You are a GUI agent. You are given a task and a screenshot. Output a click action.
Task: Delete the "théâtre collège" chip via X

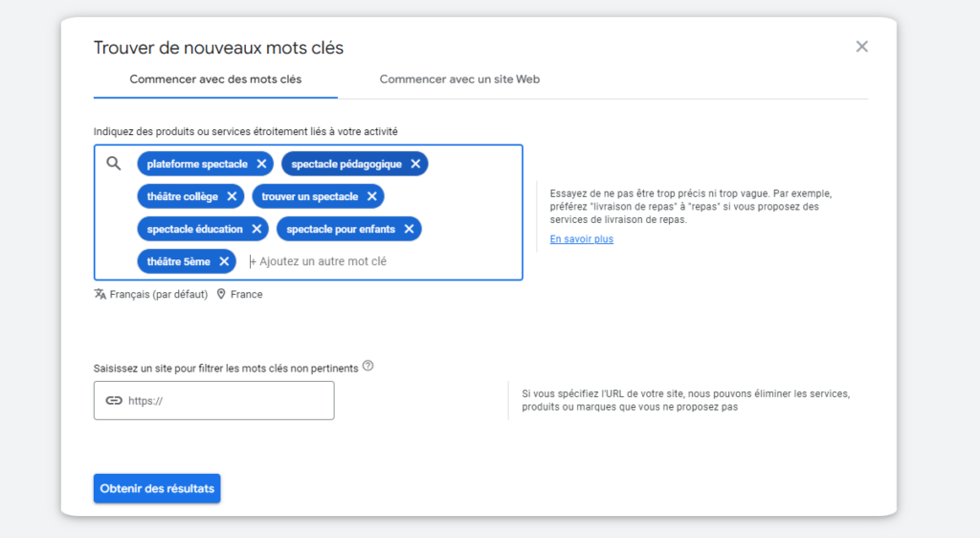click(x=232, y=196)
